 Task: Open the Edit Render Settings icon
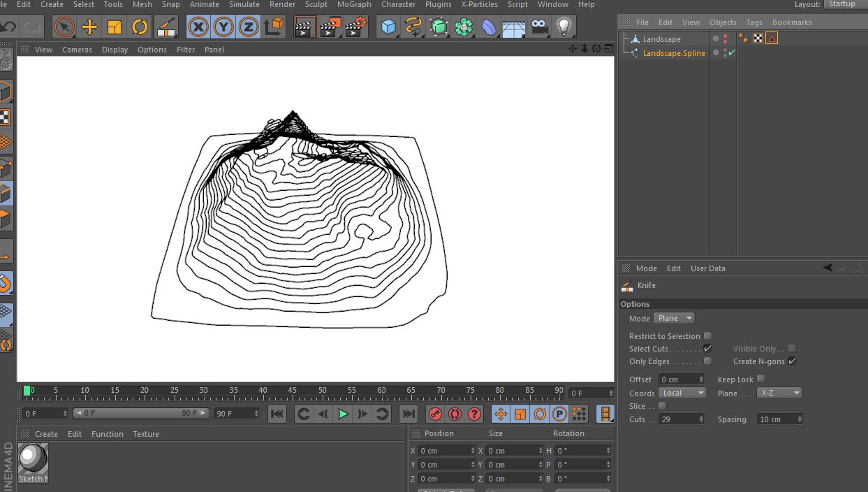click(x=355, y=27)
